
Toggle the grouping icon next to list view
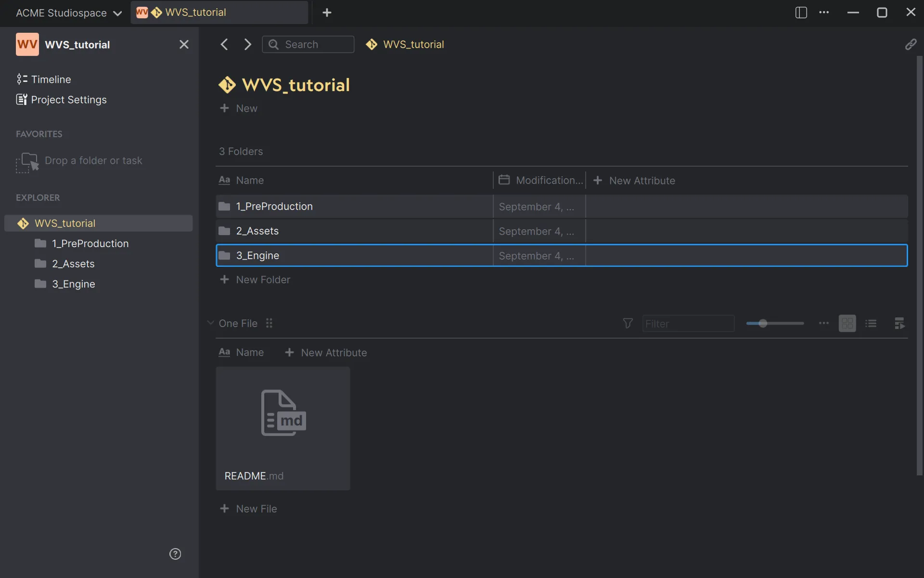899,323
